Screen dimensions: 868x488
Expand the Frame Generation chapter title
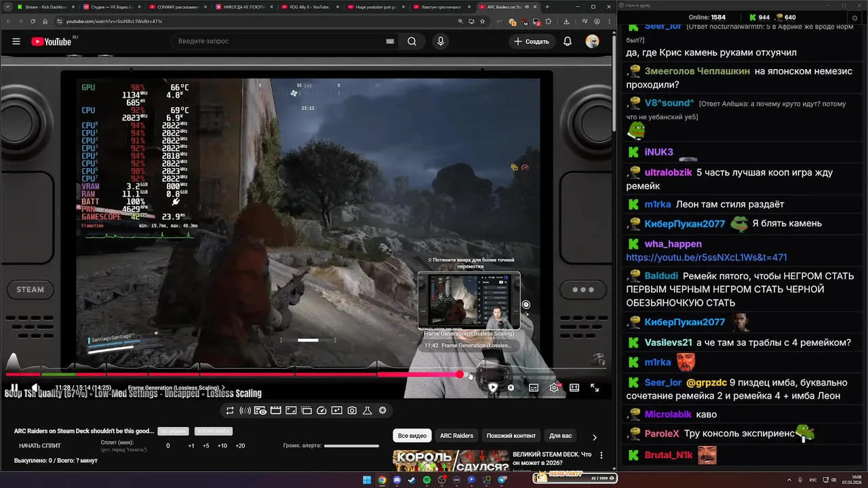click(x=177, y=388)
